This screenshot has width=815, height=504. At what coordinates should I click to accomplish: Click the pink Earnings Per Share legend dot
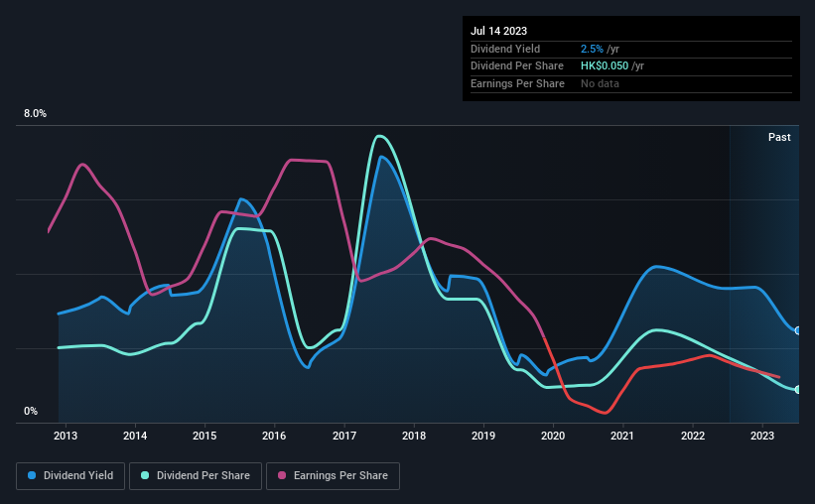click(282, 475)
